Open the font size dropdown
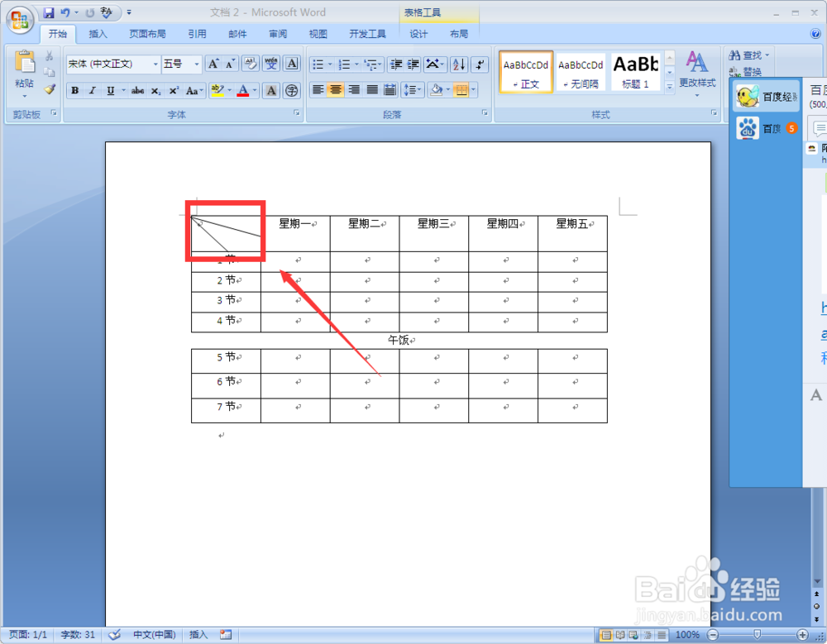The image size is (827, 644). point(196,63)
